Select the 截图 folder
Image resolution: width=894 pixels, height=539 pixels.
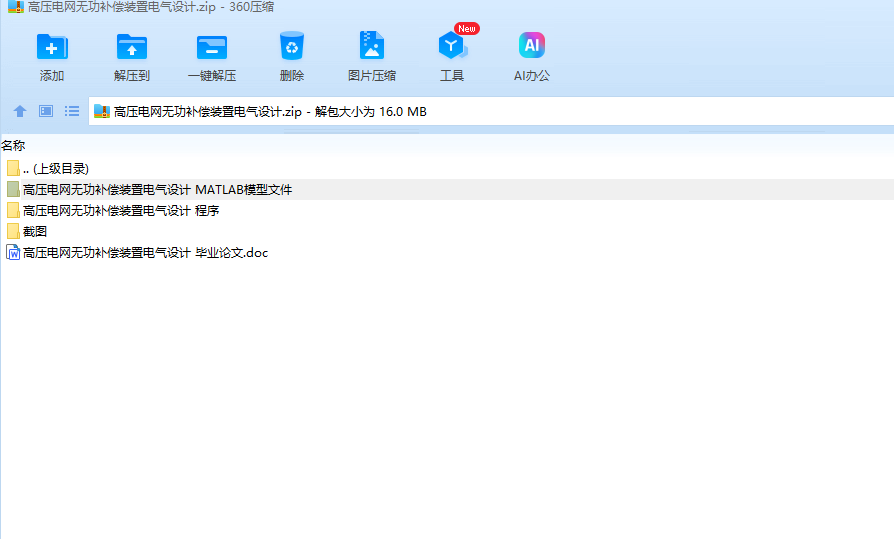coord(447,232)
